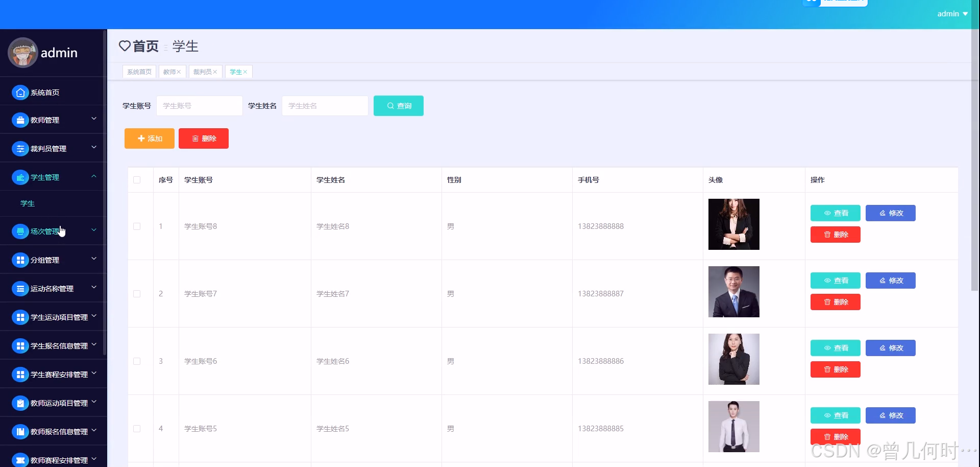Screen dimensions: 980x467
Task: Click the 学生赛程安排管理 grid icon
Action: (20, 375)
